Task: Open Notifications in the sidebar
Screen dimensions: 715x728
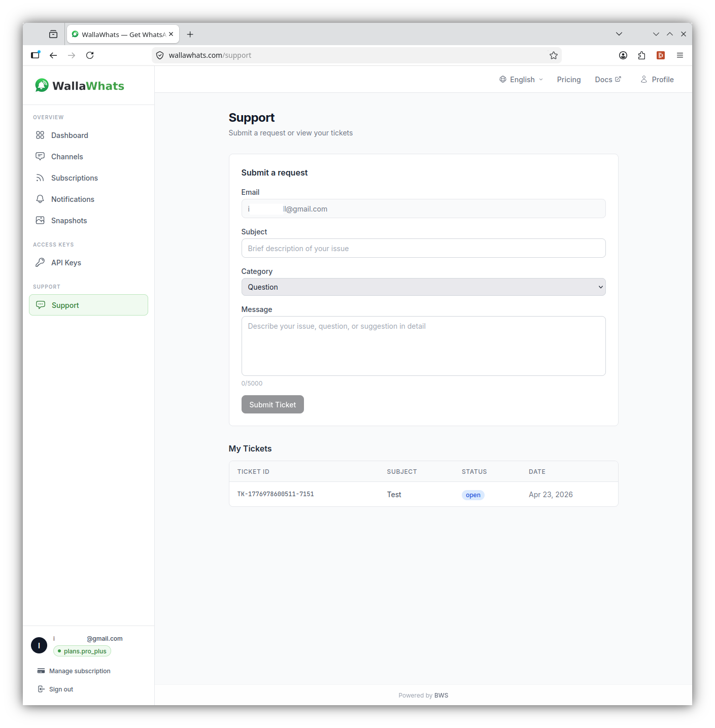Action: click(88, 199)
